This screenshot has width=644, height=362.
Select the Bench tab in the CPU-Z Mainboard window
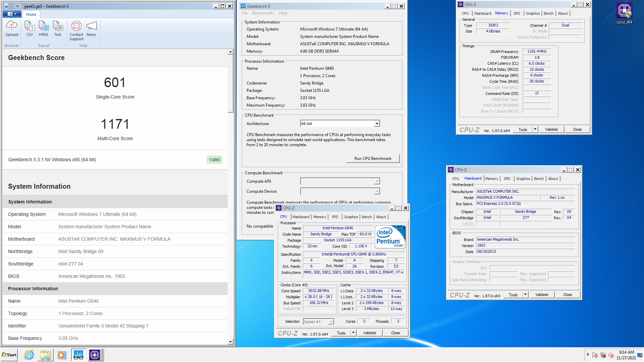539,179
